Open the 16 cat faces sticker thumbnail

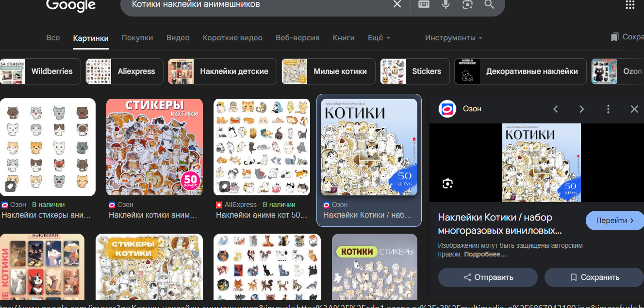(x=48, y=147)
